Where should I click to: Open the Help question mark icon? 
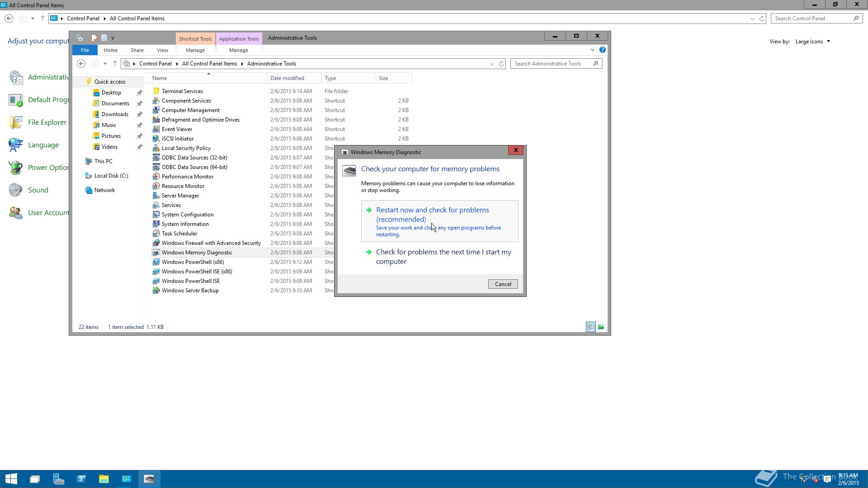602,50
